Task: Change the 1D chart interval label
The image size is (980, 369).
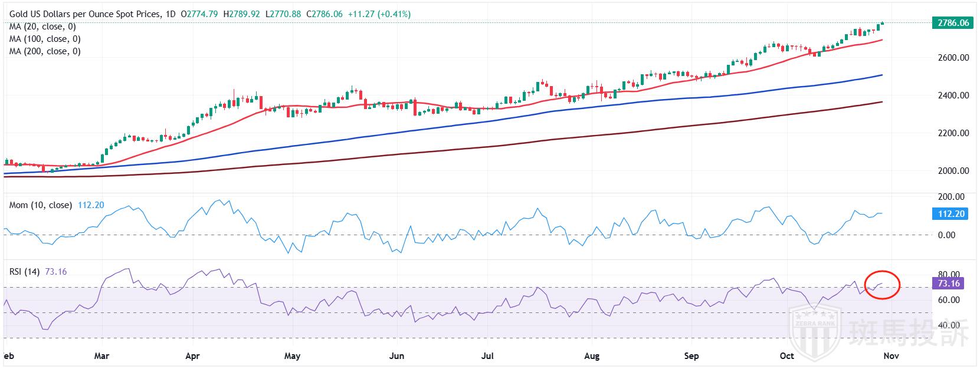Action: pyautogui.click(x=170, y=14)
